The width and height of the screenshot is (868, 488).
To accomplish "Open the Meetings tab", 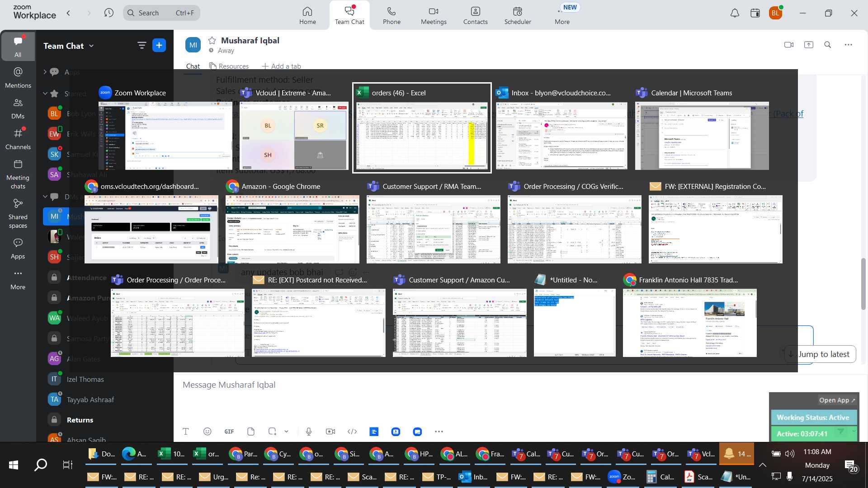I will (434, 15).
